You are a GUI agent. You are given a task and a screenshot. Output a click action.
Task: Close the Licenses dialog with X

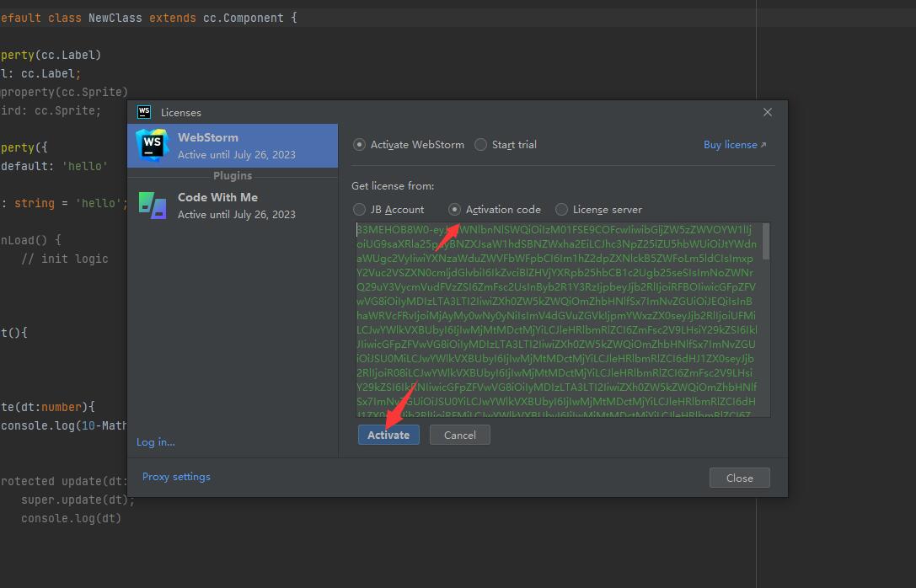pyautogui.click(x=768, y=112)
